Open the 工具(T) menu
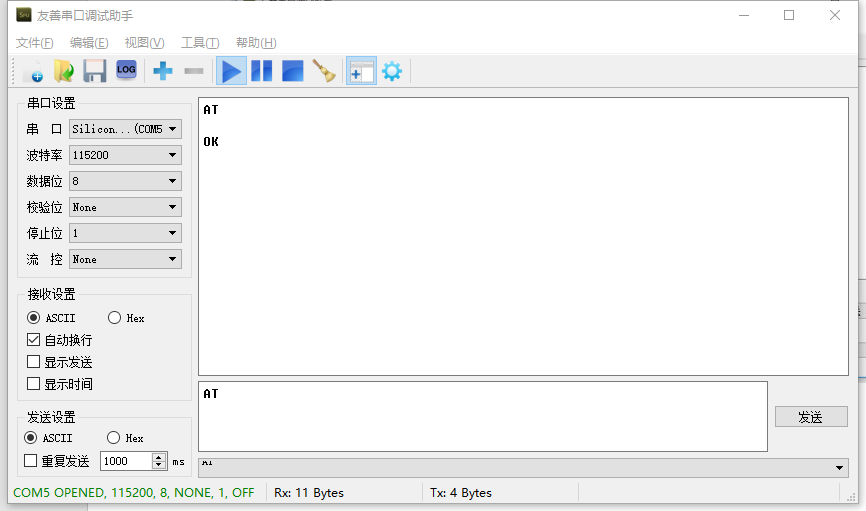Viewport: 866px width, 511px height. 199,42
